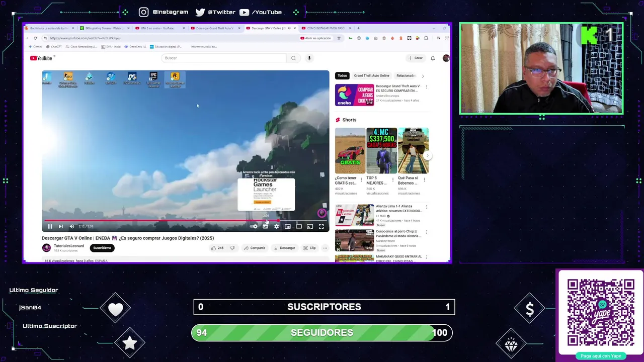Cast the video to a TV

click(x=310, y=227)
